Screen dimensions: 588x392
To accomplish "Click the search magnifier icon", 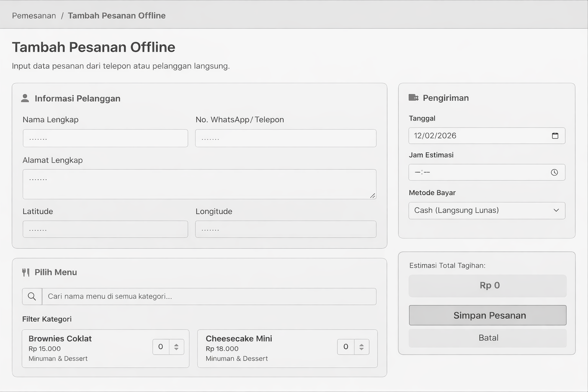I will point(32,297).
